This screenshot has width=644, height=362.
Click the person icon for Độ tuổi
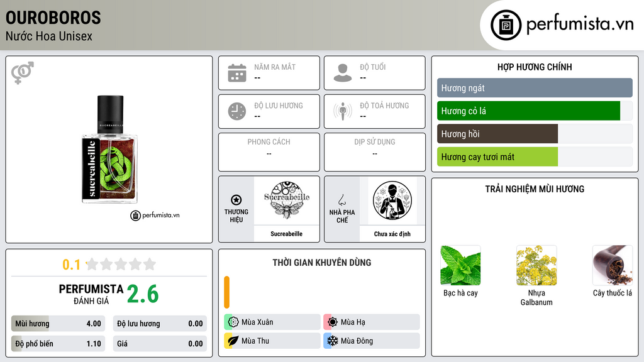[343, 73]
